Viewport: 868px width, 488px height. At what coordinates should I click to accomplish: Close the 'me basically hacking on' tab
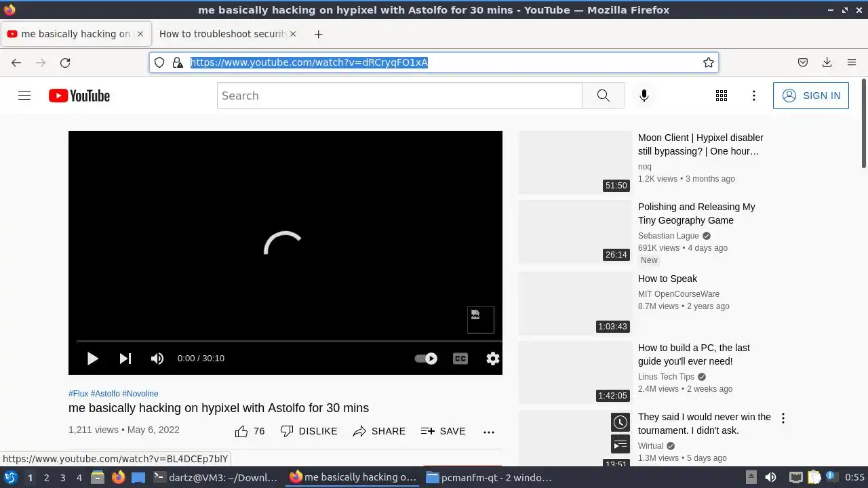tap(140, 34)
